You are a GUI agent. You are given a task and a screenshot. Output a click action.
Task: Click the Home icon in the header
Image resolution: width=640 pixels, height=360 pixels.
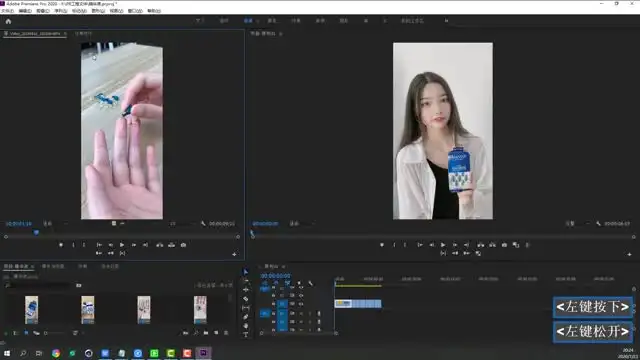pos(8,21)
